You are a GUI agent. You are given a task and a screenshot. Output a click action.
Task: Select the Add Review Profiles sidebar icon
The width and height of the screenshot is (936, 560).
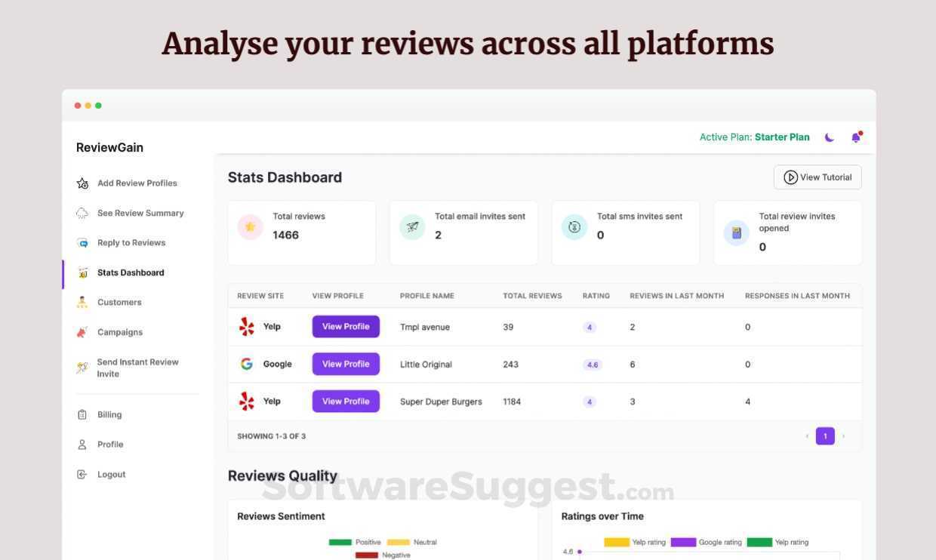82,182
